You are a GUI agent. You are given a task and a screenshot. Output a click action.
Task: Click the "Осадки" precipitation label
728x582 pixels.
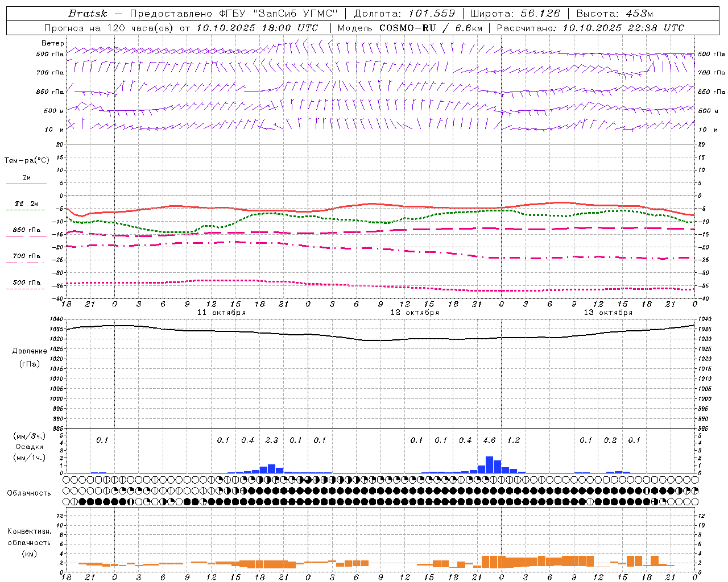(29, 447)
